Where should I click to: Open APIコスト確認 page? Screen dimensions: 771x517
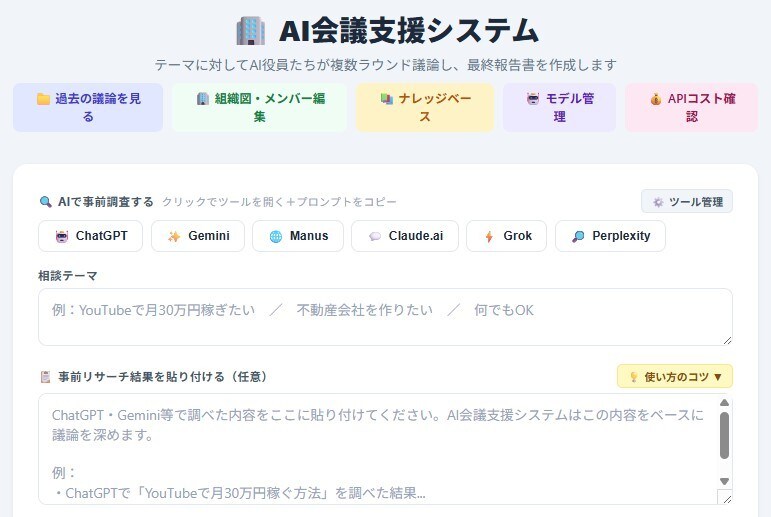[691, 107]
